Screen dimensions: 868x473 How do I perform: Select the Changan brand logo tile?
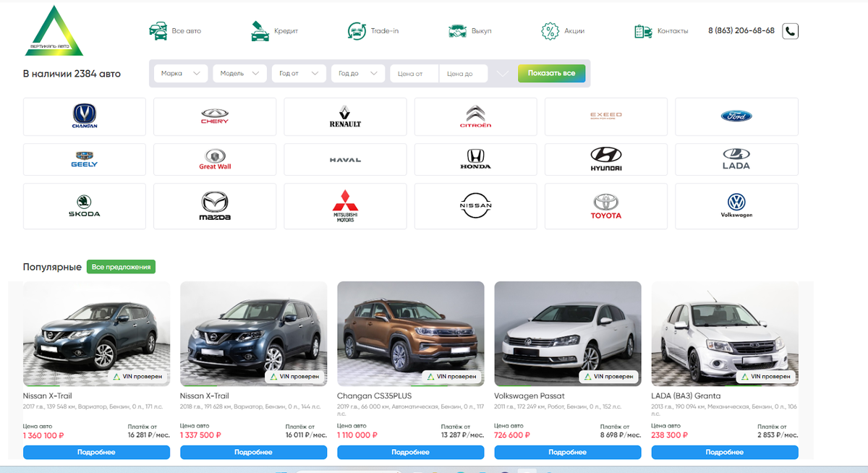pos(85,116)
